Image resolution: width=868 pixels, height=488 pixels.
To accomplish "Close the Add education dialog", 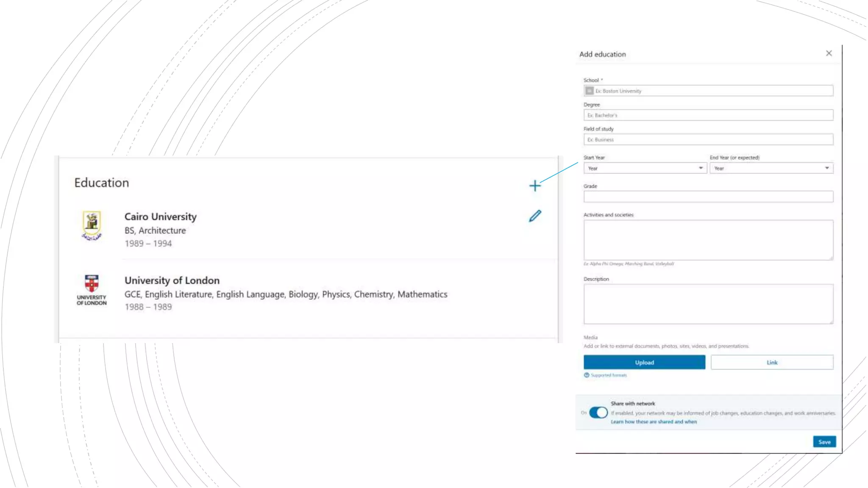I will pos(829,53).
